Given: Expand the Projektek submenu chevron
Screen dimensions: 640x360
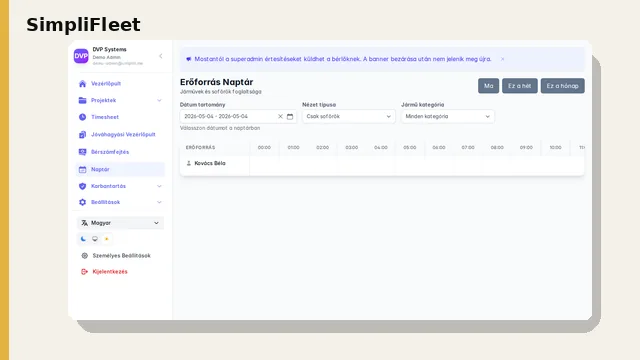Looking at the screenshot, I should (159, 100).
